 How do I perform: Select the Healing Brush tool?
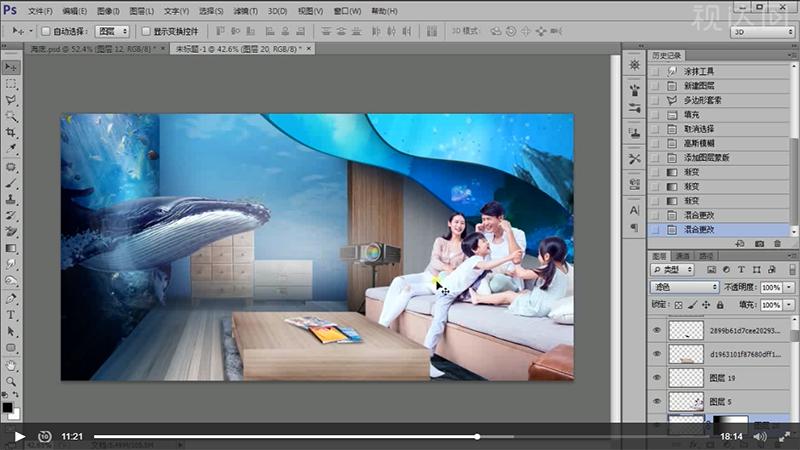point(11,167)
